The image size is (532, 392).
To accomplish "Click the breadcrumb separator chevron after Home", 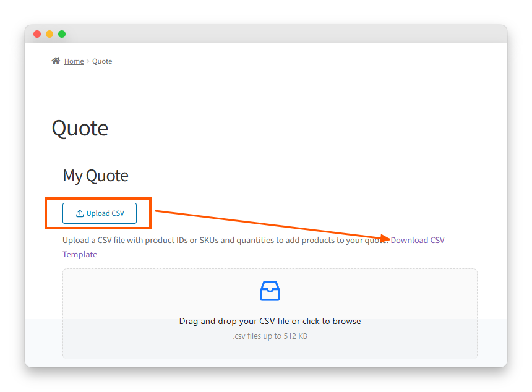I will [x=88, y=61].
